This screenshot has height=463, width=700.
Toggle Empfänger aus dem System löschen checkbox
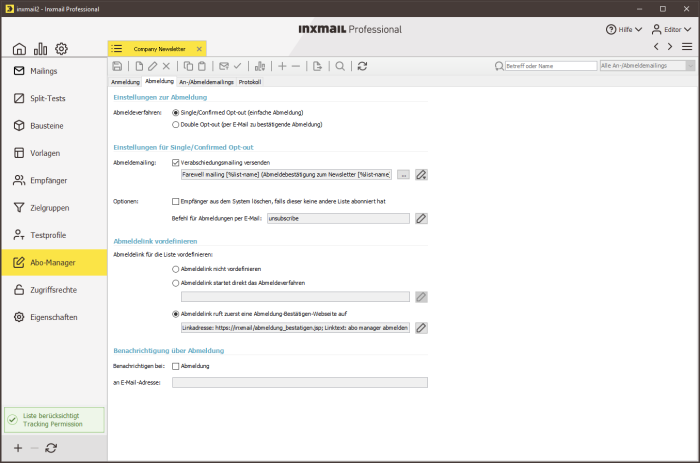(175, 201)
